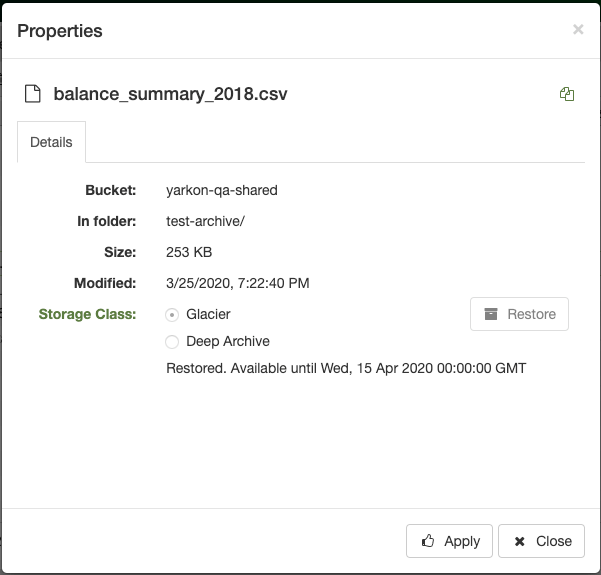Click the modified date 3/25/2020 value
The height and width of the screenshot is (575, 601).
click(238, 283)
